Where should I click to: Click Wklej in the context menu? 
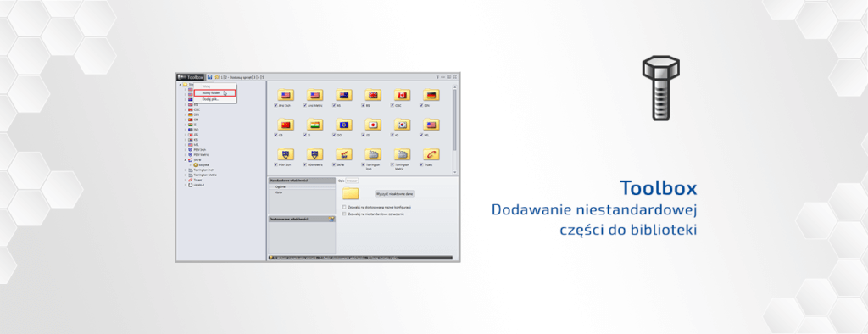(x=214, y=86)
